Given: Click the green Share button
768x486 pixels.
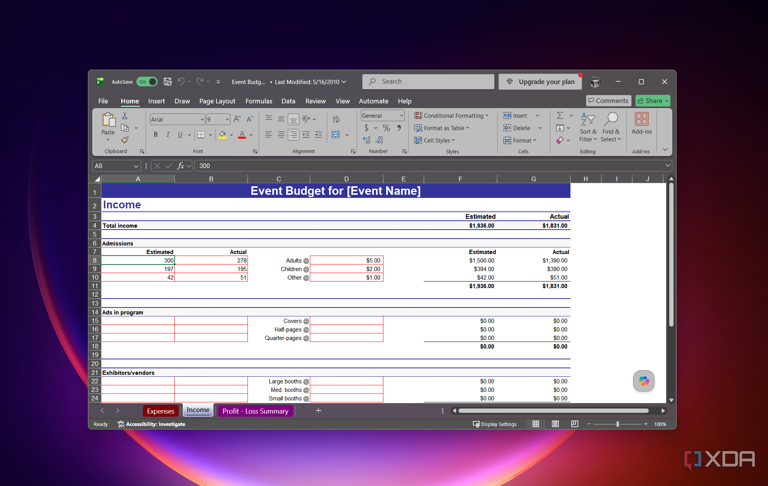Looking at the screenshot, I should pos(653,100).
